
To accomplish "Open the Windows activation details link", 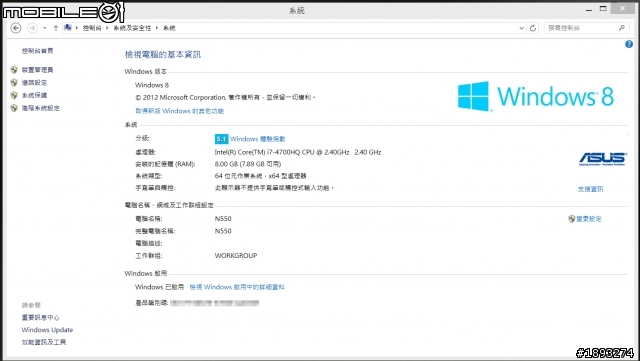I will [x=237, y=287].
